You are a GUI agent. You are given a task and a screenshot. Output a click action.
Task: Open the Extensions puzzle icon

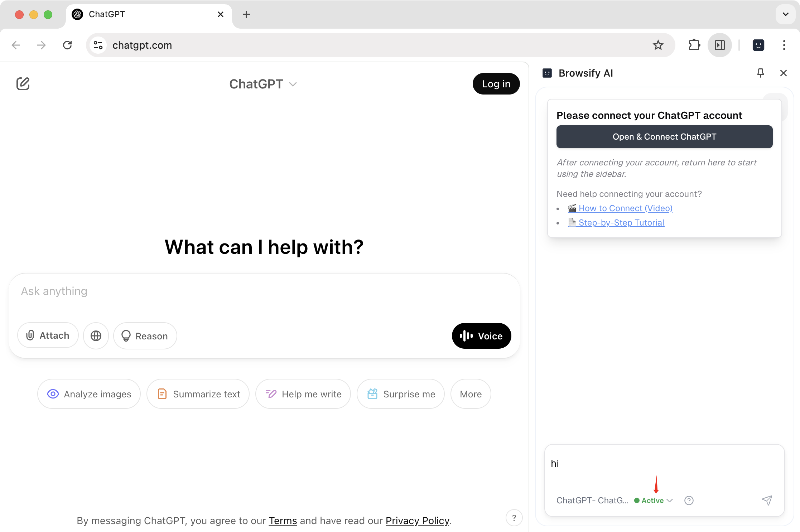coord(694,45)
